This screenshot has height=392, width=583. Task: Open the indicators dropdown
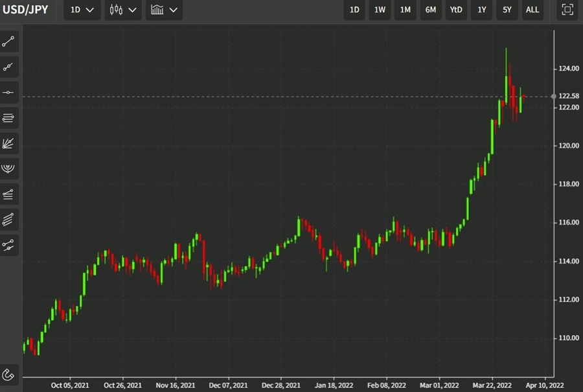[x=164, y=10]
